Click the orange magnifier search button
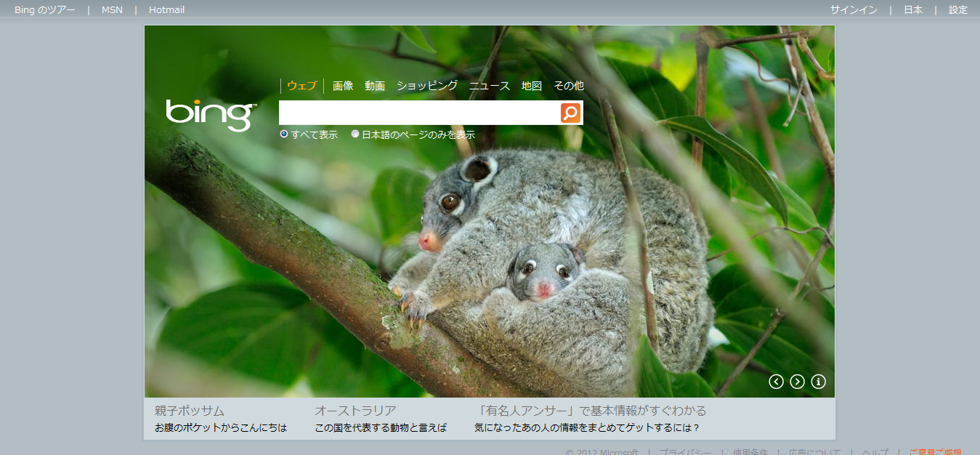The height and width of the screenshot is (455, 980). [570, 113]
